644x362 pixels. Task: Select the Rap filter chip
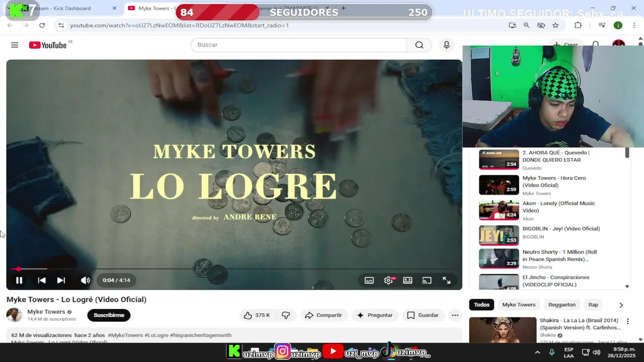point(593,305)
